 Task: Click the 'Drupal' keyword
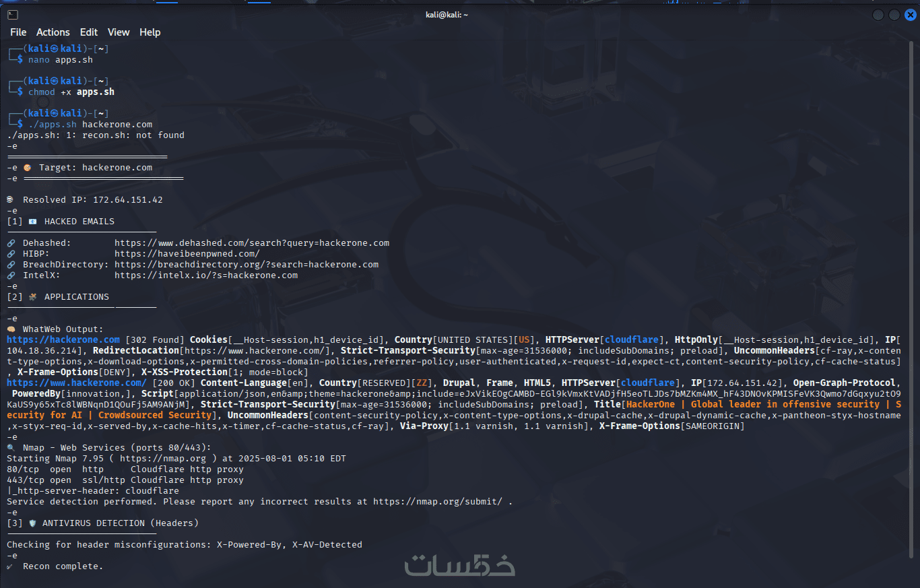click(x=459, y=383)
